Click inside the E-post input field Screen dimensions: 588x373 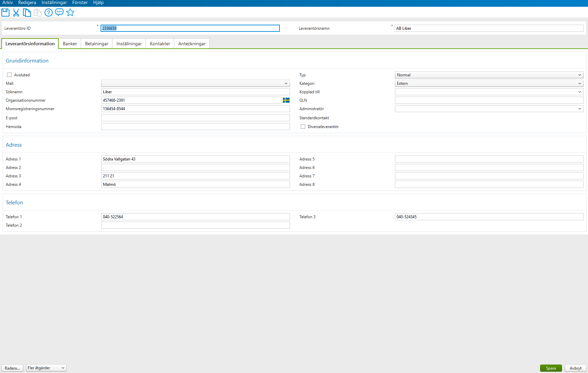pos(195,118)
